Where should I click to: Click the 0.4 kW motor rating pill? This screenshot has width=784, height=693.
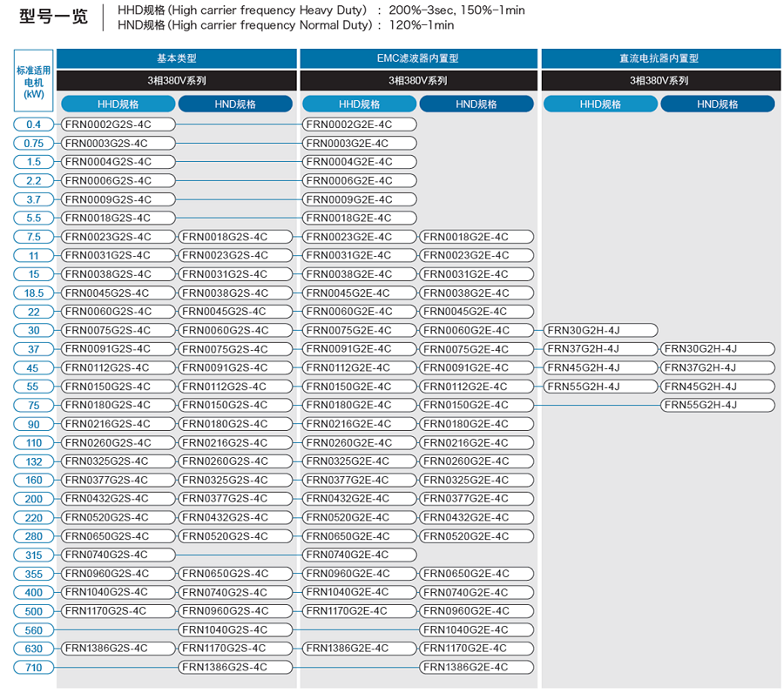point(34,124)
